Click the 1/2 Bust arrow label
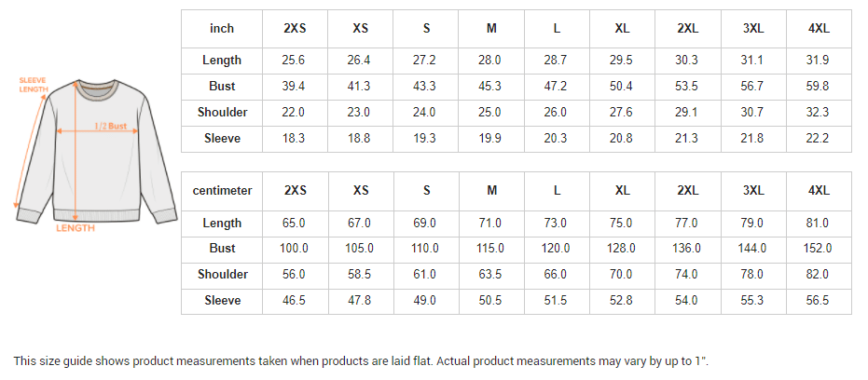Image resolution: width=868 pixels, height=380 pixels. click(110, 126)
